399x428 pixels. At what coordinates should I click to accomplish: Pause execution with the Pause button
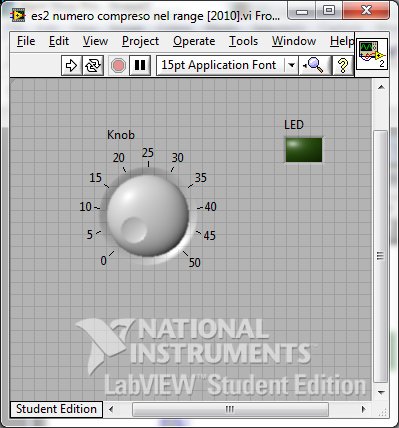click(140, 65)
